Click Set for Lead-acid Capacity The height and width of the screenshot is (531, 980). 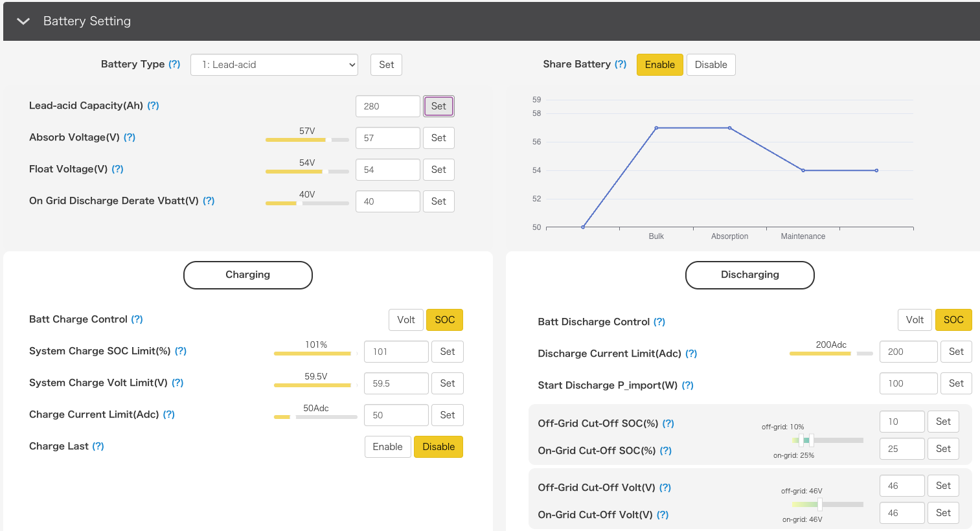(x=439, y=106)
